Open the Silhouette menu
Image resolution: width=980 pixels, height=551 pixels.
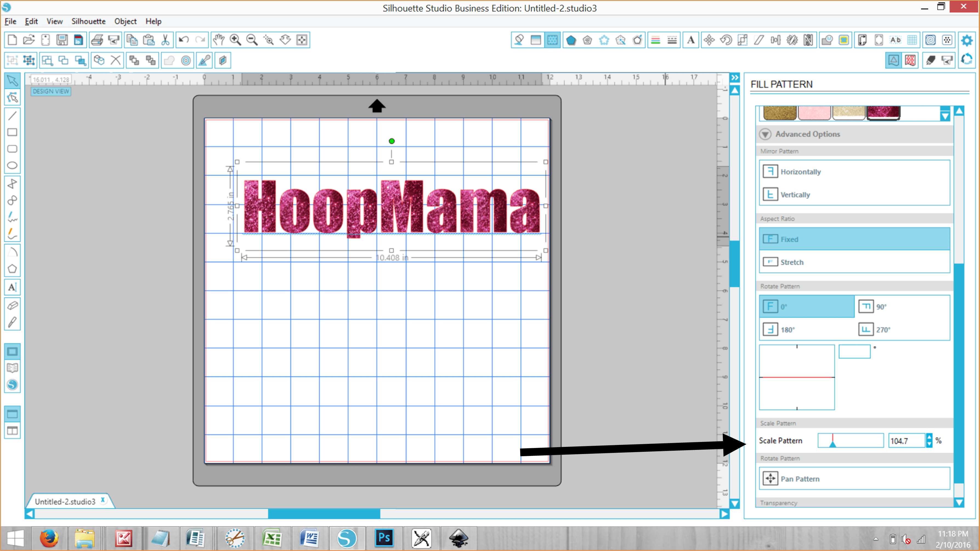(x=88, y=21)
